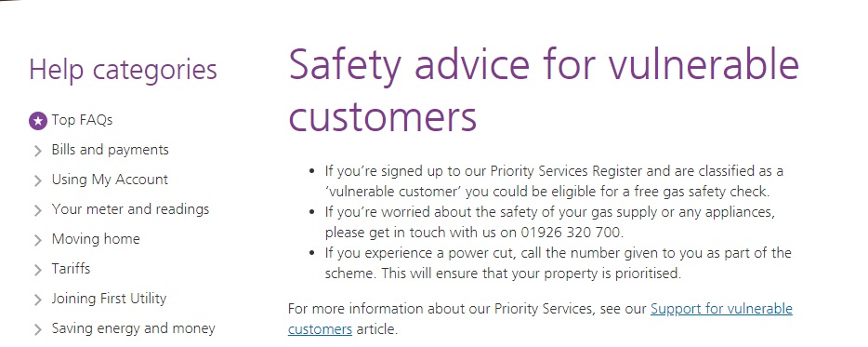Click the purple star icon beside Top FAQs
This screenshot has width=868, height=347.
pos(38,120)
